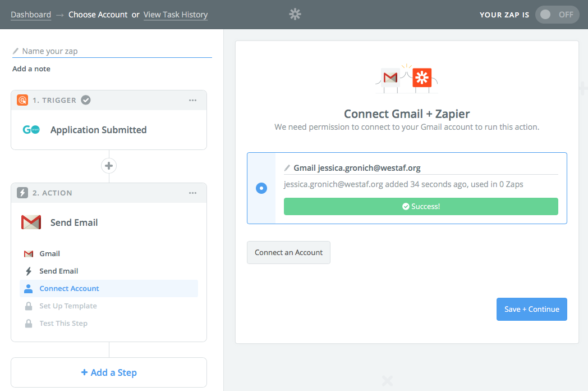Image resolution: width=588 pixels, height=391 pixels.
Task: Click the blue person icon by Connect Account
Action: coord(29,288)
